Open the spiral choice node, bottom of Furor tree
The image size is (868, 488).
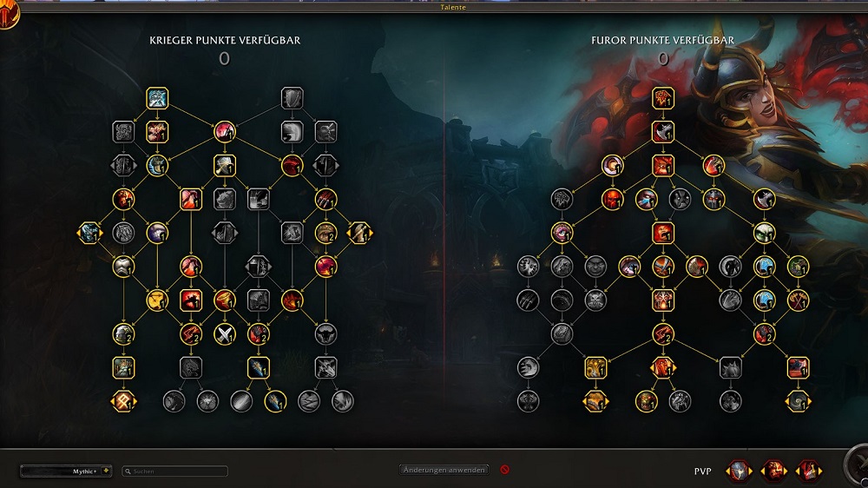798,401
